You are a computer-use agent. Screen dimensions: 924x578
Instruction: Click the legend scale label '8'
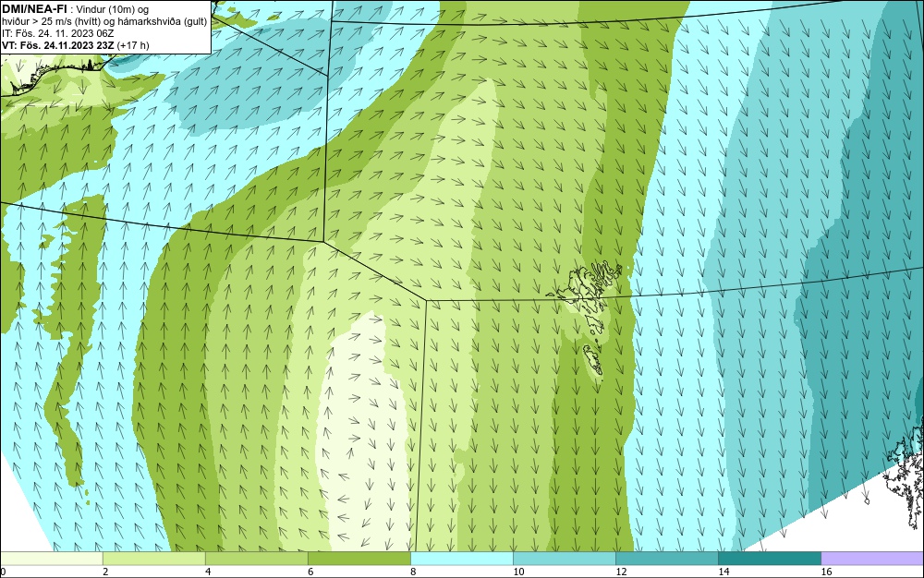pos(413,572)
